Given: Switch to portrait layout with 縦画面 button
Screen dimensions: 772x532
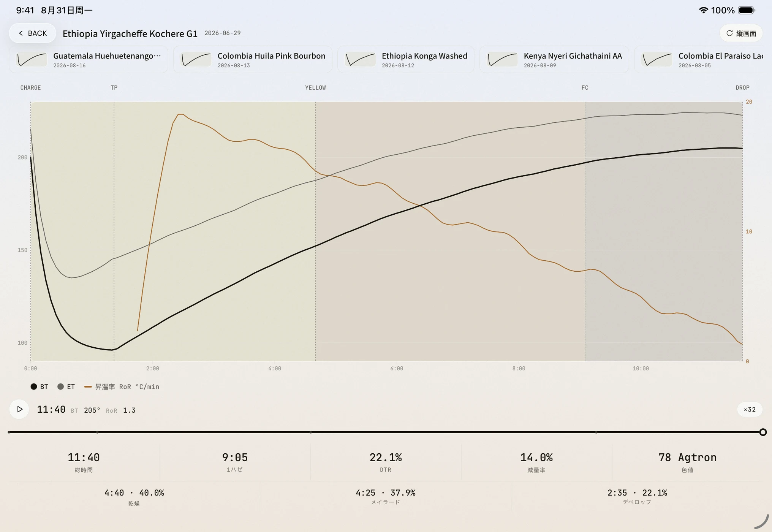Looking at the screenshot, I should (741, 33).
